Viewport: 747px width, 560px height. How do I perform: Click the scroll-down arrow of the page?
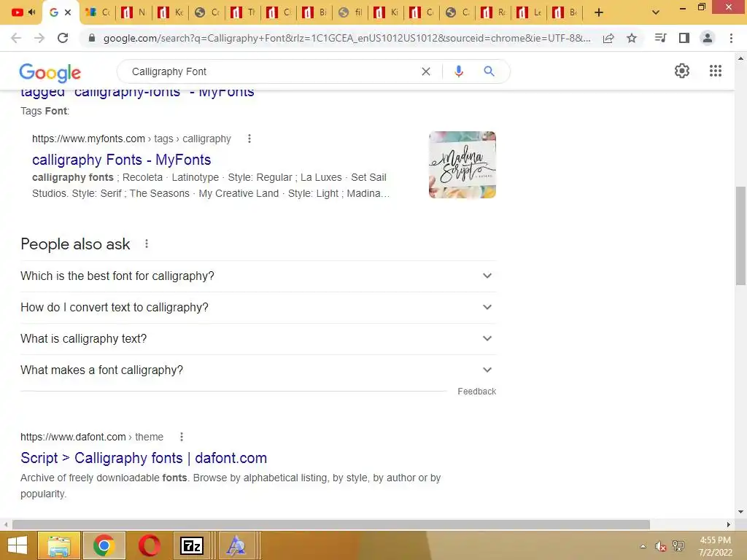pos(740,512)
